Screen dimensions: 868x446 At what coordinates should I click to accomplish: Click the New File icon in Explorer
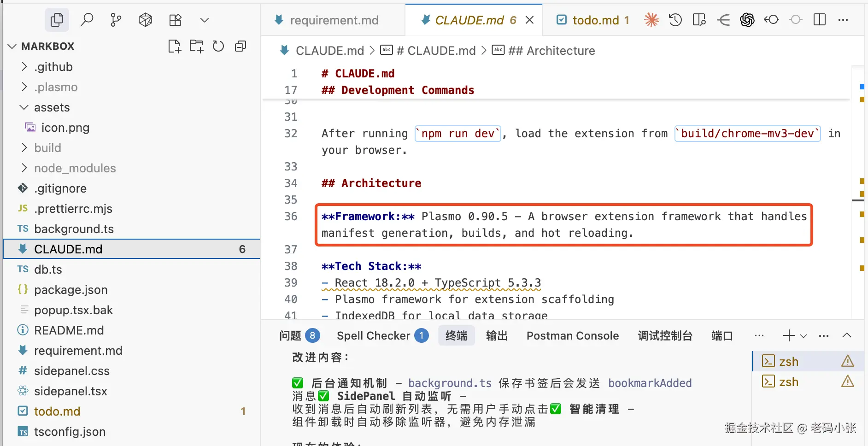tap(174, 46)
